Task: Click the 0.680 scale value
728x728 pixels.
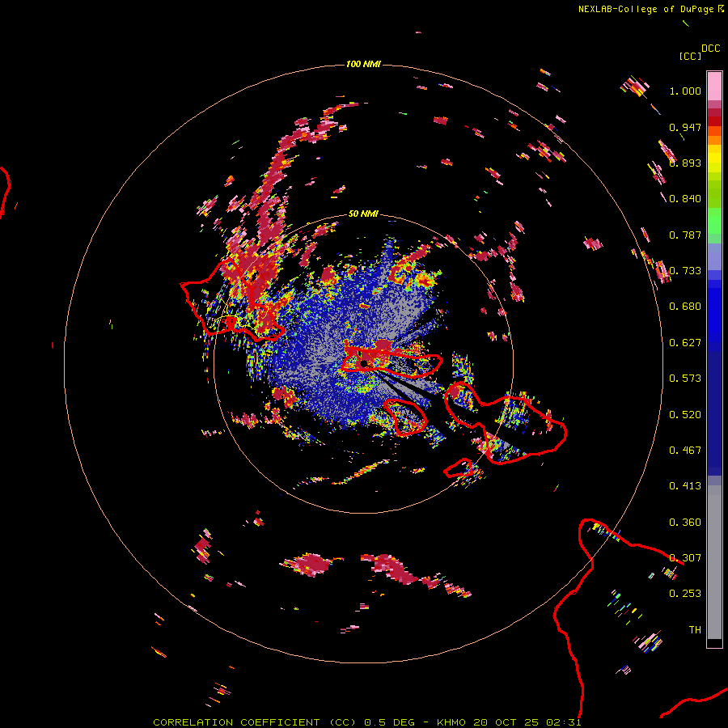Action: pos(685,307)
